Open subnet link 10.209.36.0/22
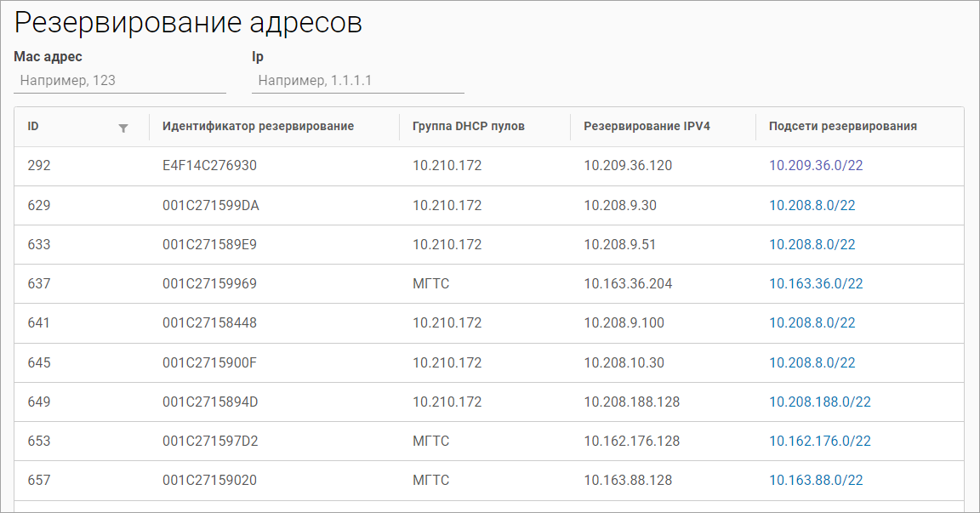 tap(816, 166)
